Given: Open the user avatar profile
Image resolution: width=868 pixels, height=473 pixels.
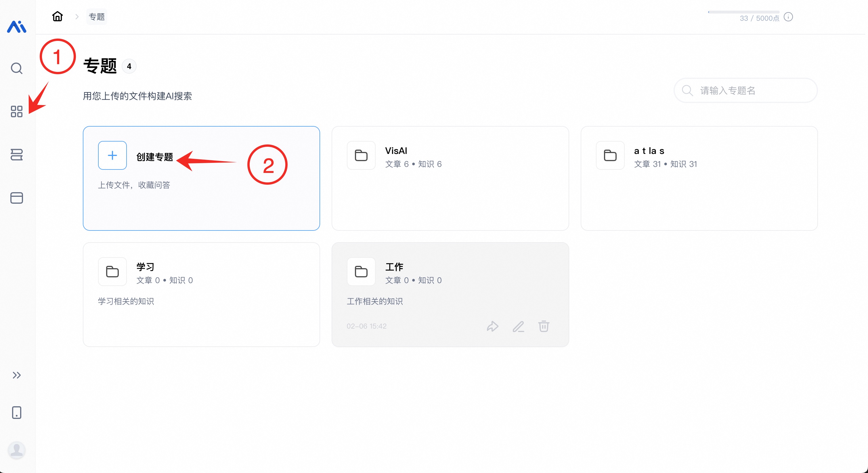Looking at the screenshot, I should point(16,450).
